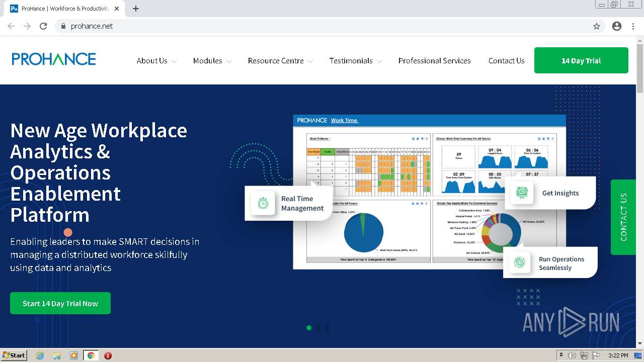644x362 pixels.
Task: Switch to Chrome in taskbar
Action: [x=91, y=355]
